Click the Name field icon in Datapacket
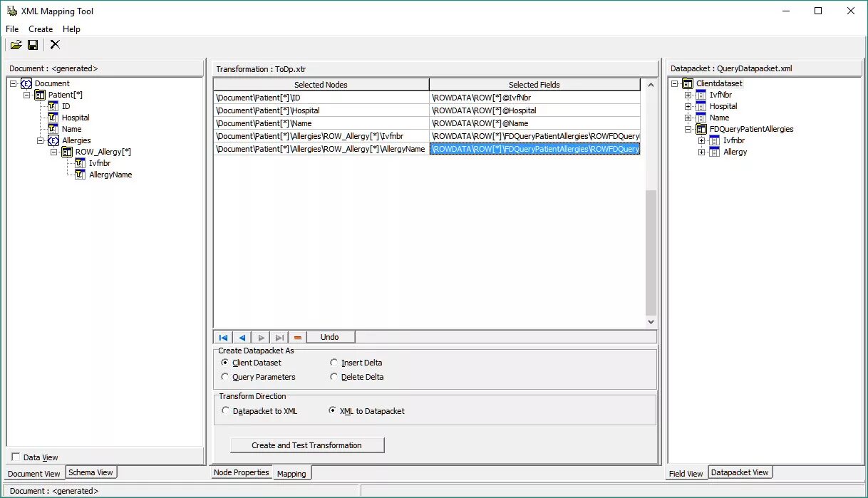Screen dimensions: 868x498 (701, 118)
